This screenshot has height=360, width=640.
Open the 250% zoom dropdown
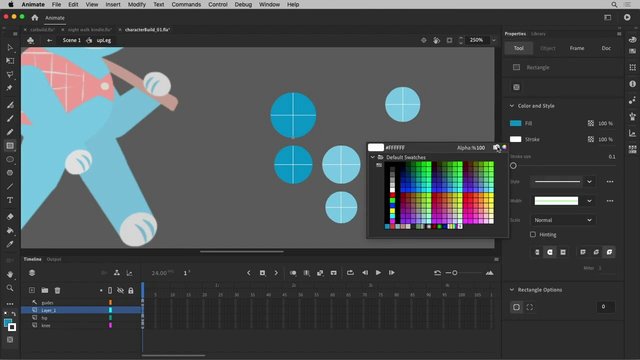(494, 40)
